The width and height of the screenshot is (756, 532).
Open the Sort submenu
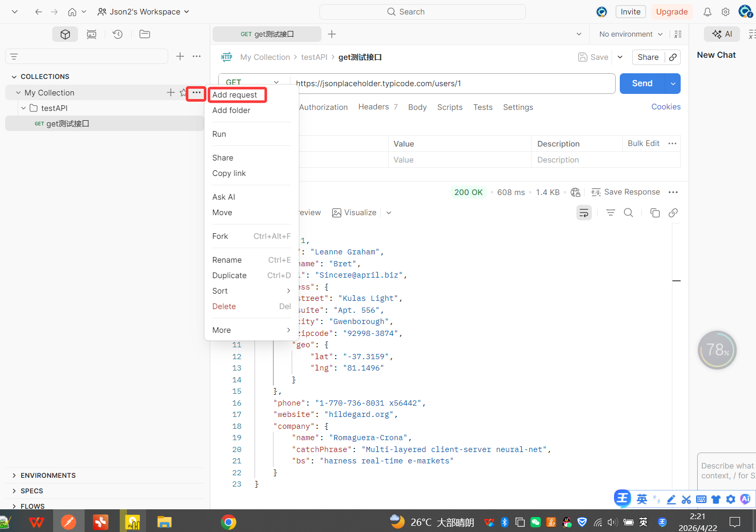(x=251, y=291)
